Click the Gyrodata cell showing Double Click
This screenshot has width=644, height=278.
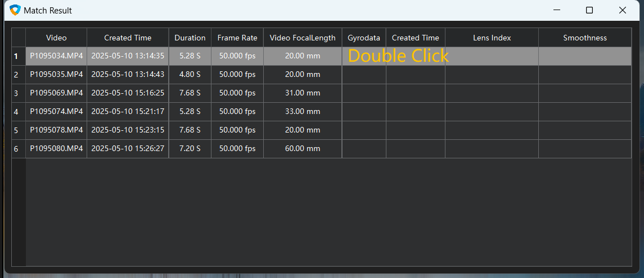point(364,56)
